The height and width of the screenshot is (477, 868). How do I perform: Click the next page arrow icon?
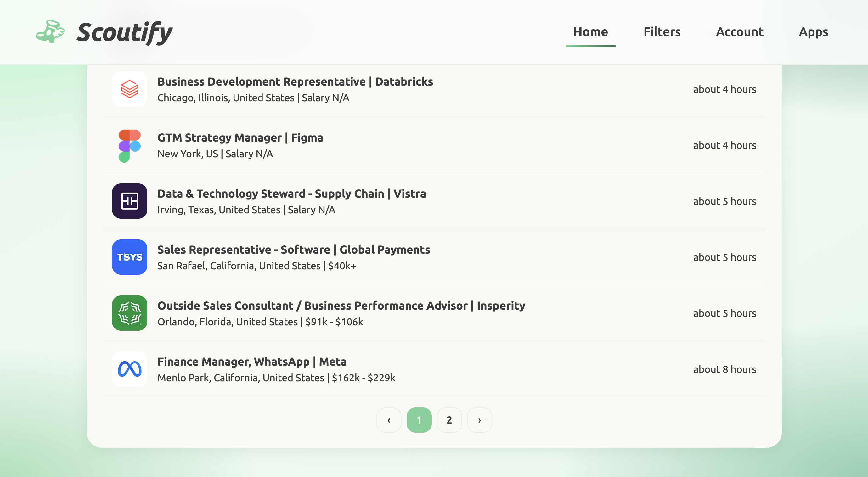click(x=479, y=420)
